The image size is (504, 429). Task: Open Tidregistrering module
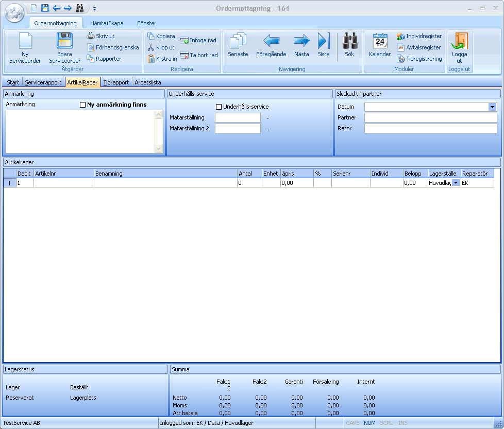click(x=419, y=59)
